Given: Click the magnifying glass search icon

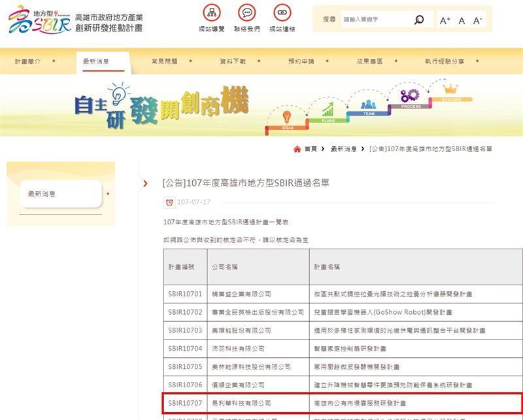Looking at the screenshot, I should point(419,20).
